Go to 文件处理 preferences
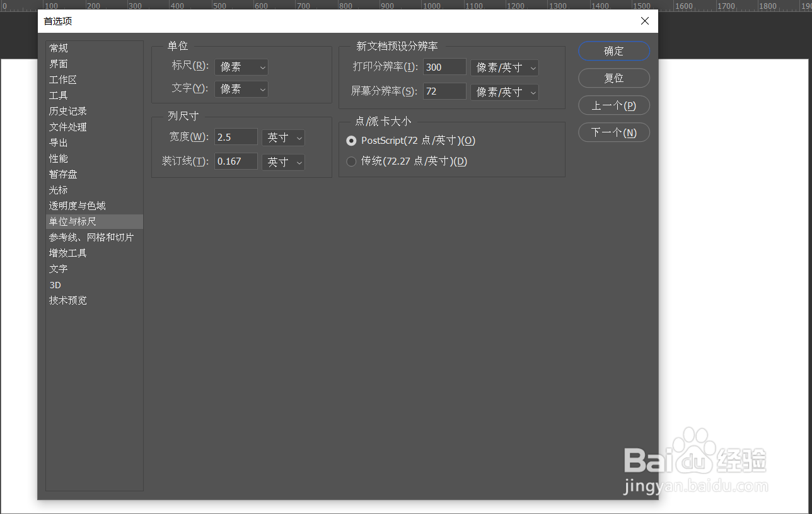812x514 pixels. click(x=95, y=127)
